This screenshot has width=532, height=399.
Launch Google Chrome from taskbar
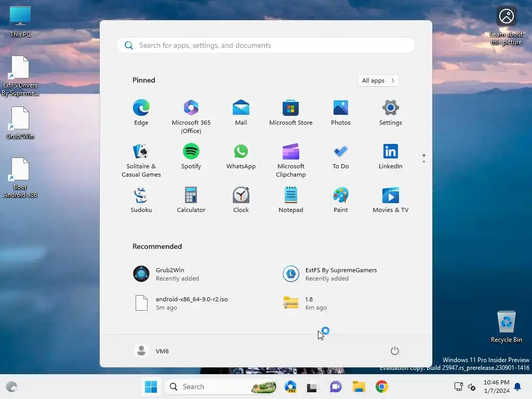click(x=382, y=387)
